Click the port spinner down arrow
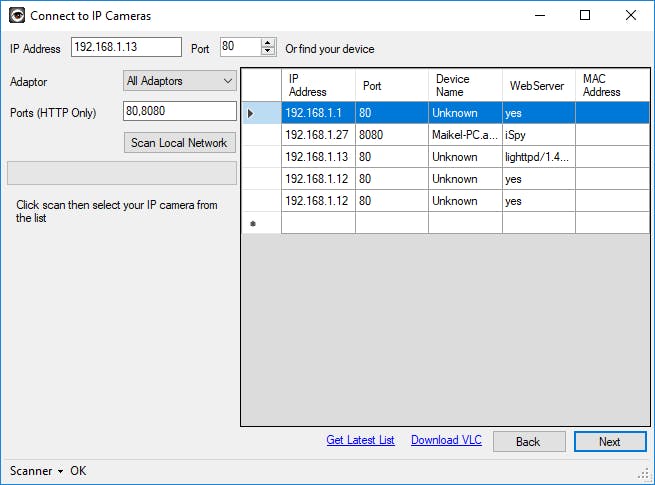 (x=268, y=52)
